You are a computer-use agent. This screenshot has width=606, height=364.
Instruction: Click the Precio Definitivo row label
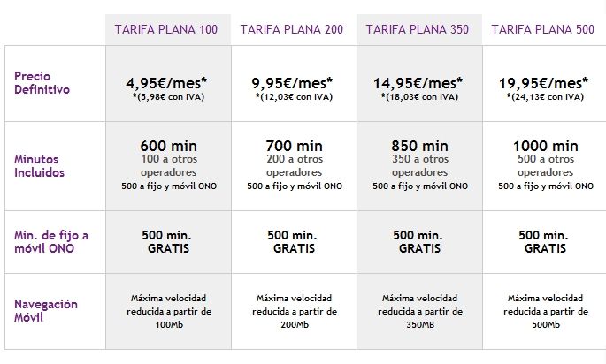(x=40, y=83)
